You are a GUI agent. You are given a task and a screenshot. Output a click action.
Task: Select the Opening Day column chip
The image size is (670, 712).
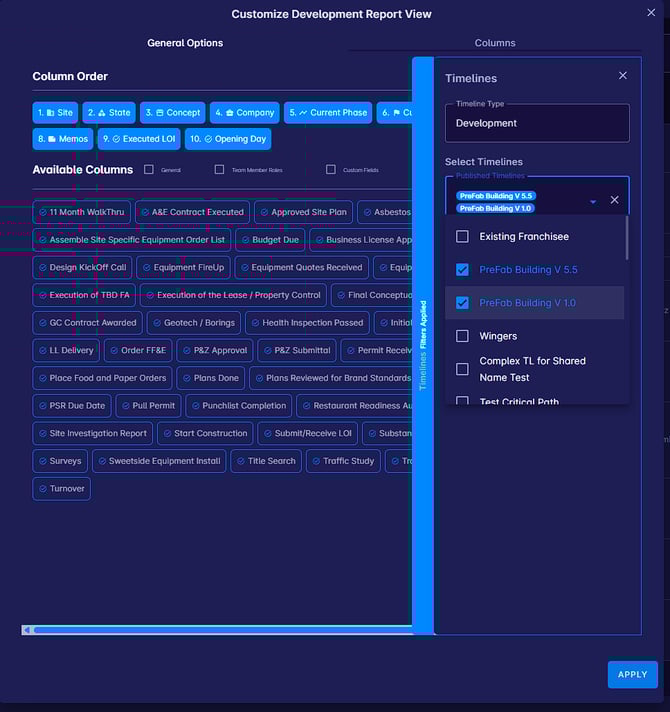click(227, 139)
